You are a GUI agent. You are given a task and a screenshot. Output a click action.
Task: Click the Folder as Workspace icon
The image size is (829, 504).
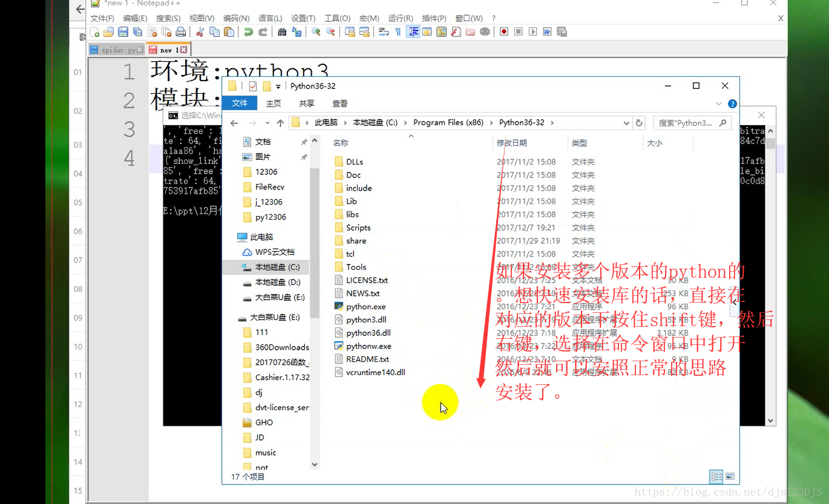470,32
